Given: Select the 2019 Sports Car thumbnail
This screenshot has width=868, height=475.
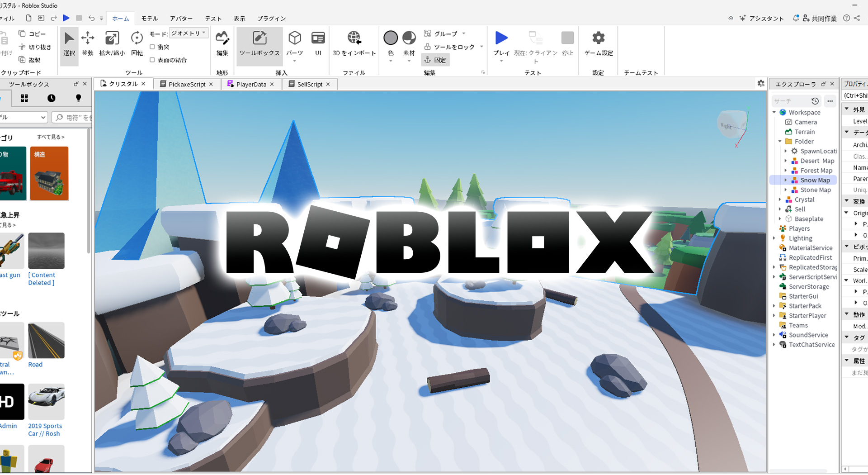Looking at the screenshot, I should coord(46,402).
